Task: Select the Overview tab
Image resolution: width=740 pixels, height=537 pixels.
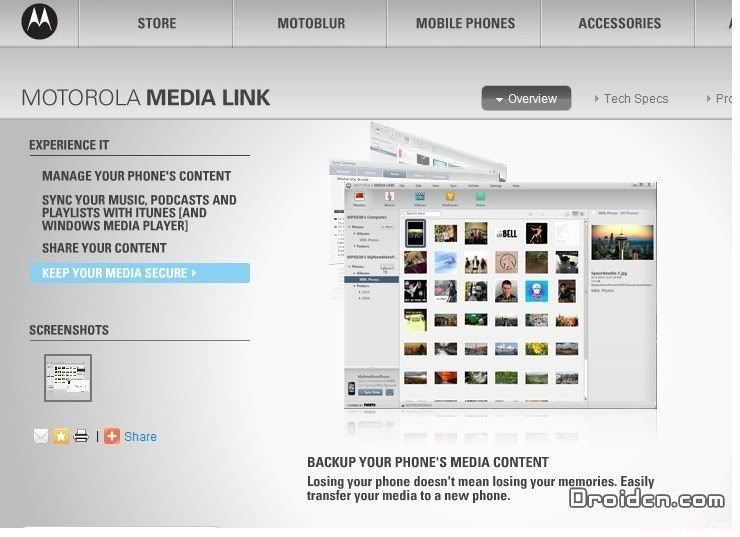Action: tap(526, 99)
